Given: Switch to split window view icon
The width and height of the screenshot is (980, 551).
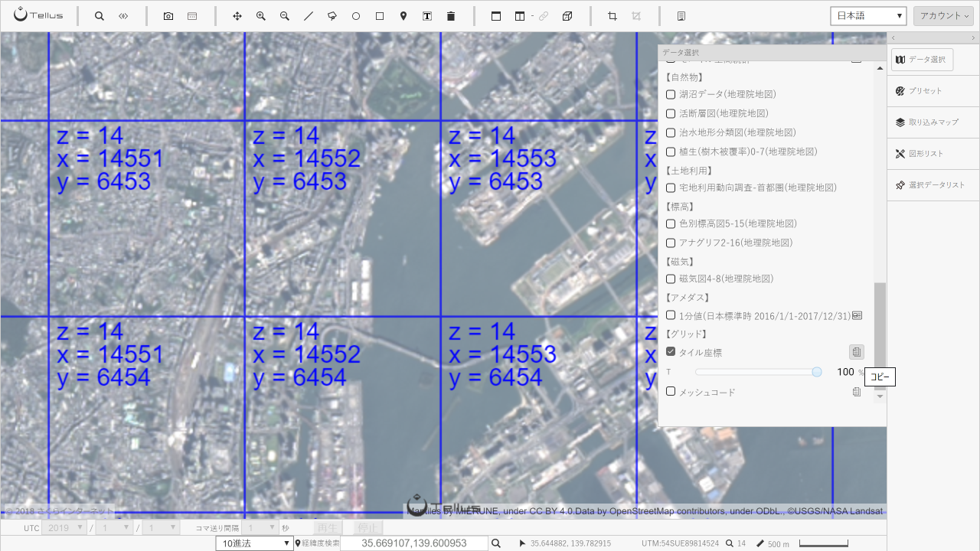Looking at the screenshot, I should point(521,16).
